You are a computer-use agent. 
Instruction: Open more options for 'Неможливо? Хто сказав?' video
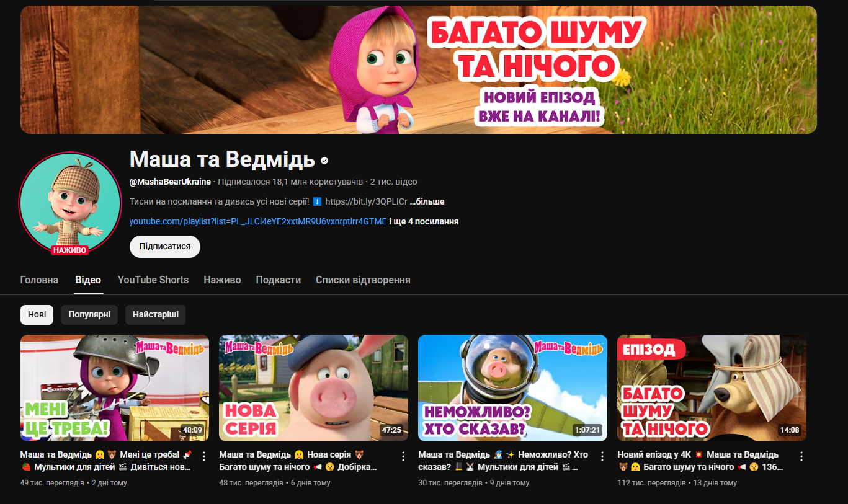[602, 456]
